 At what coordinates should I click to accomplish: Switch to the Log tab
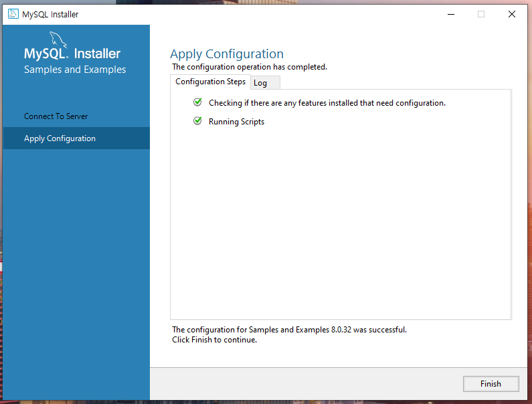point(265,83)
